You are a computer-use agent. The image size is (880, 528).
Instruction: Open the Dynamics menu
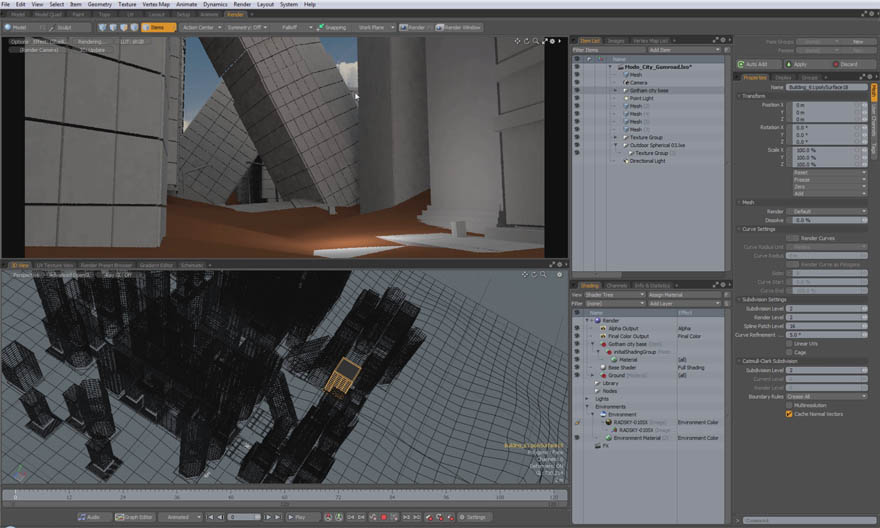click(215, 4)
